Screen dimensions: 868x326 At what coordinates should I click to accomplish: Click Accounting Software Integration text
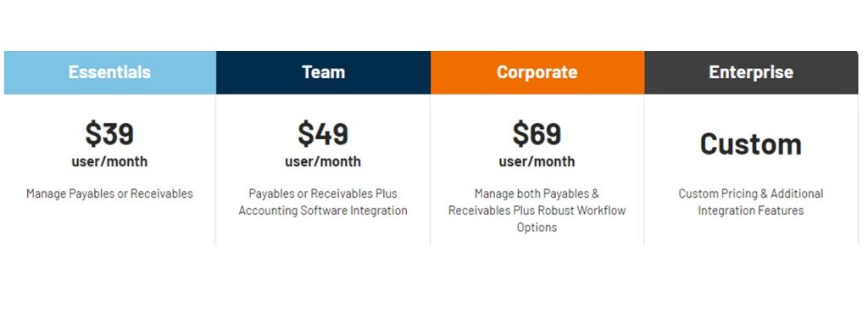click(x=323, y=211)
